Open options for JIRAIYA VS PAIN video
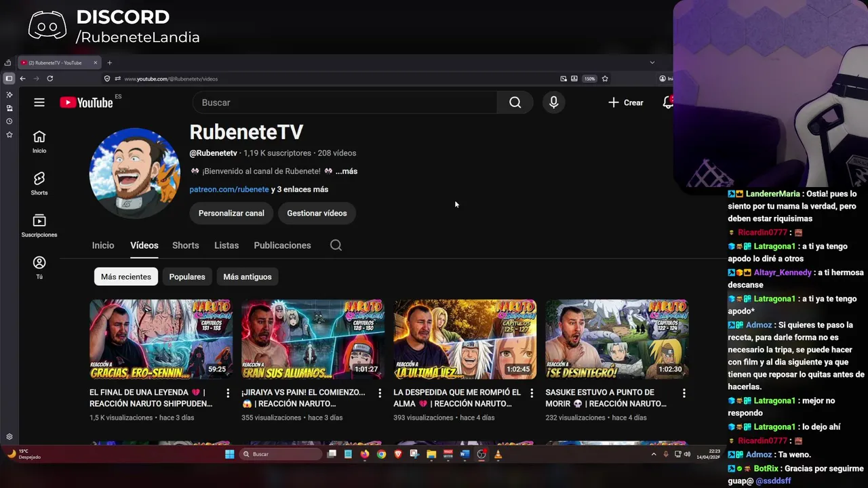Image resolution: width=868 pixels, height=488 pixels. pyautogui.click(x=380, y=393)
